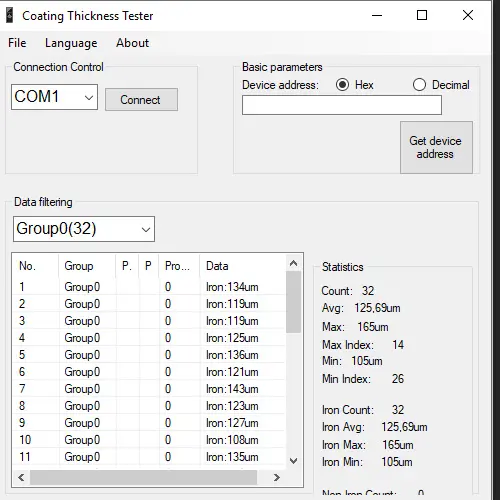
Task: Click the horizontal scroll left arrow
Action: tap(21, 477)
